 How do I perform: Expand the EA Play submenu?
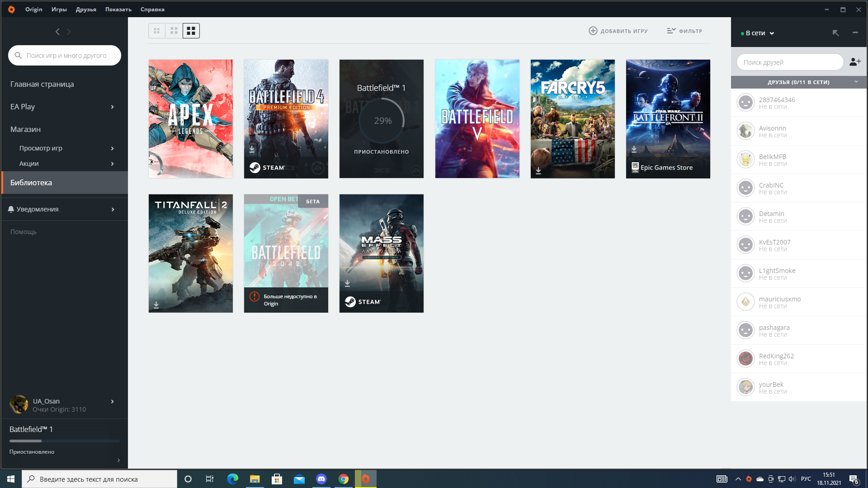pyautogui.click(x=112, y=107)
